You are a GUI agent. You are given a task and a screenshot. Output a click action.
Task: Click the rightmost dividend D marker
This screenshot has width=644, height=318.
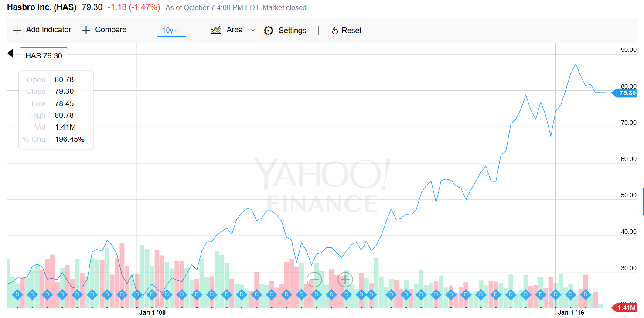pos(586,294)
